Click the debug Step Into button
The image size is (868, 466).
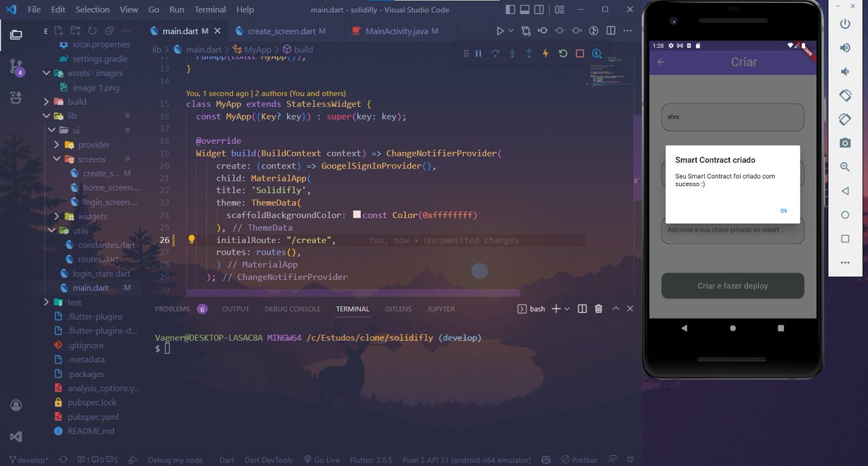[x=512, y=54]
